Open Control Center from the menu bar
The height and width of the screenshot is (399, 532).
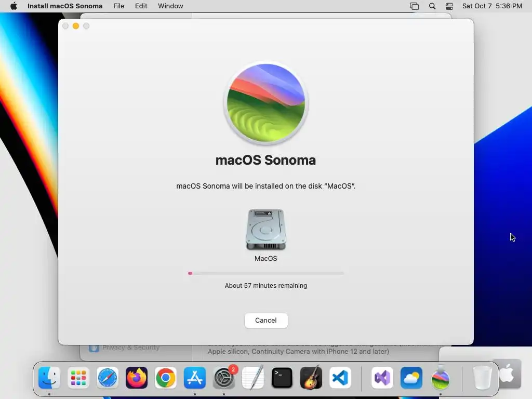[x=449, y=6]
